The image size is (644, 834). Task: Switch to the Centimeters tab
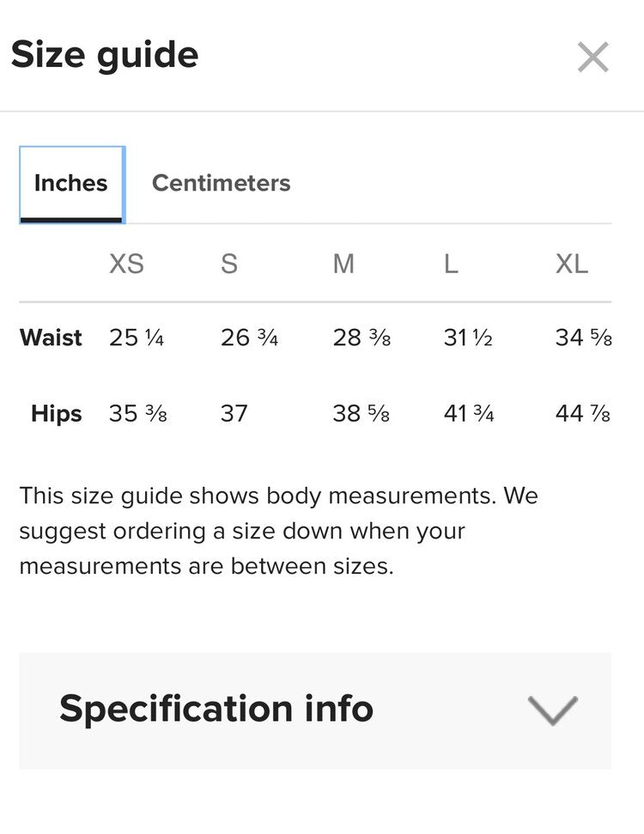(221, 184)
